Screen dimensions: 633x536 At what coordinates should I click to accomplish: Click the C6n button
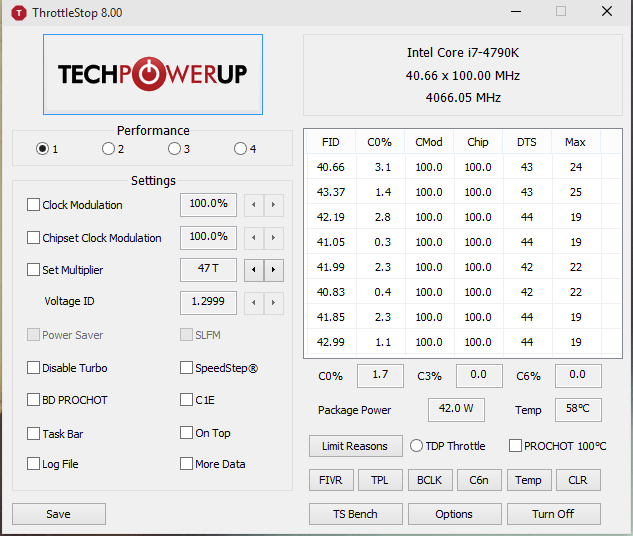479,480
